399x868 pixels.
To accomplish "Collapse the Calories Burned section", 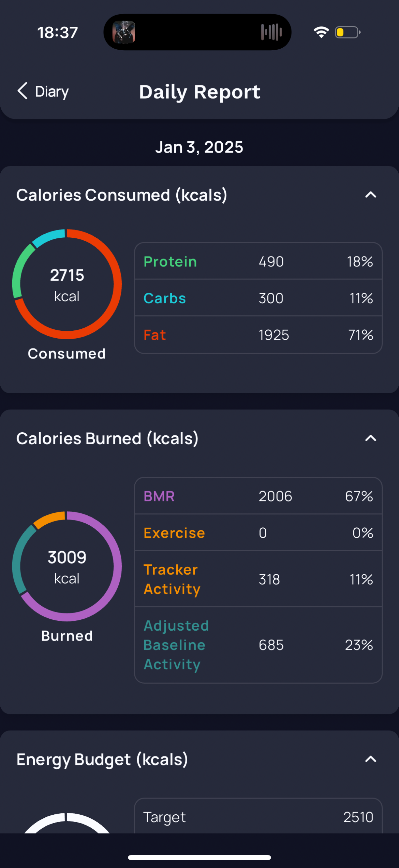I will 371,438.
